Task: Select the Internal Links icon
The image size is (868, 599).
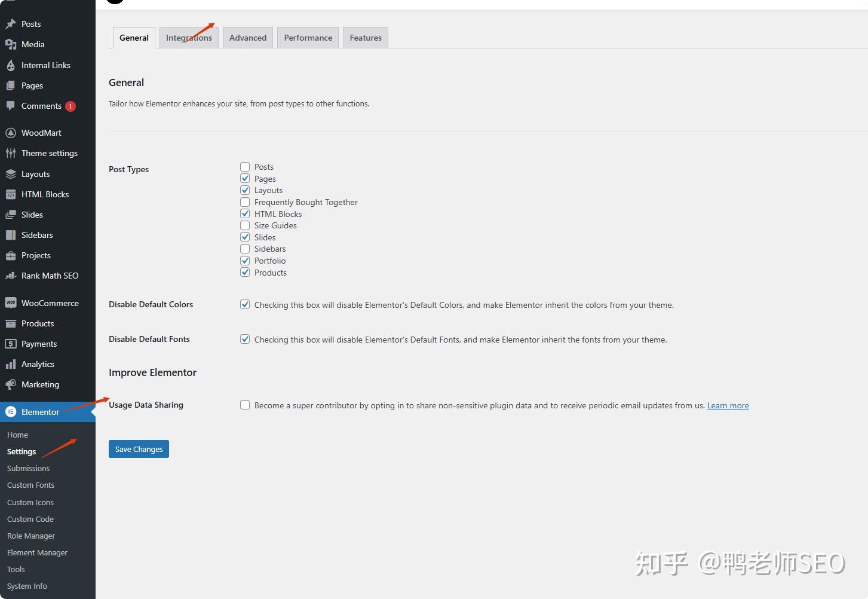Action: pyautogui.click(x=11, y=65)
